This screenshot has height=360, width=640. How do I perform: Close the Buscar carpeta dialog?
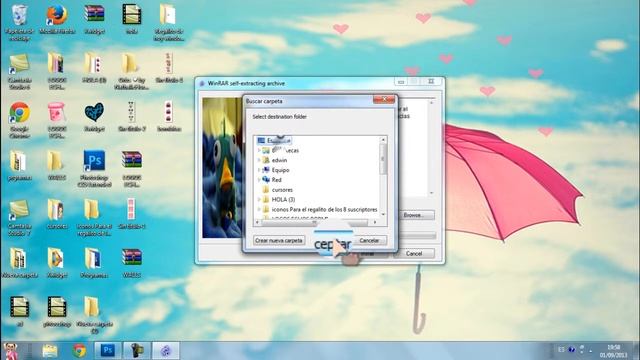(384, 99)
